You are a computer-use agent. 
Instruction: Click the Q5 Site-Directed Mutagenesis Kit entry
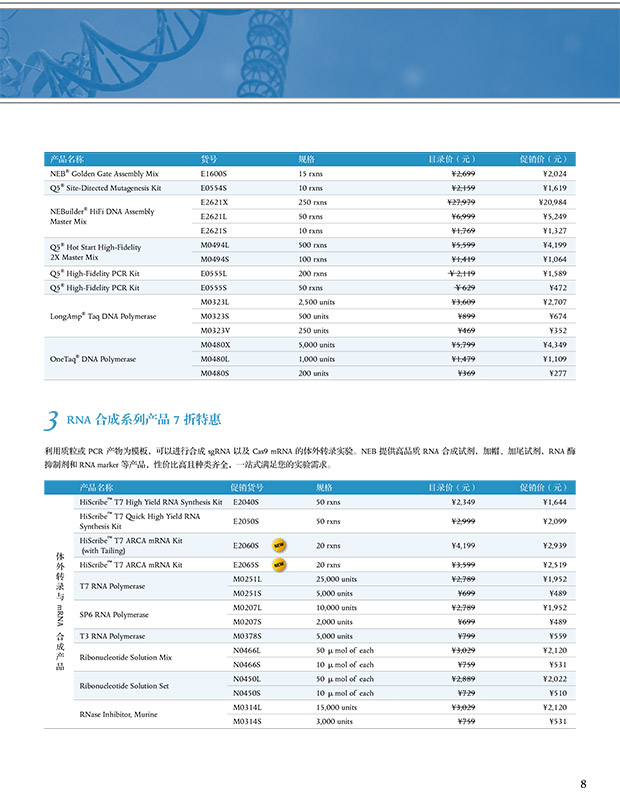coord(105,188)
